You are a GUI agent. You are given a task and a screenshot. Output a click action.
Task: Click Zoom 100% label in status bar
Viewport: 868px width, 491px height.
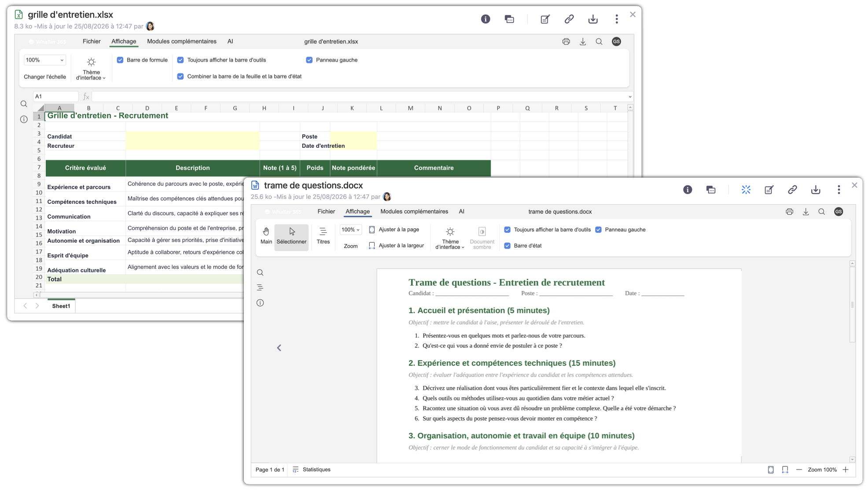tap(822, 470)
